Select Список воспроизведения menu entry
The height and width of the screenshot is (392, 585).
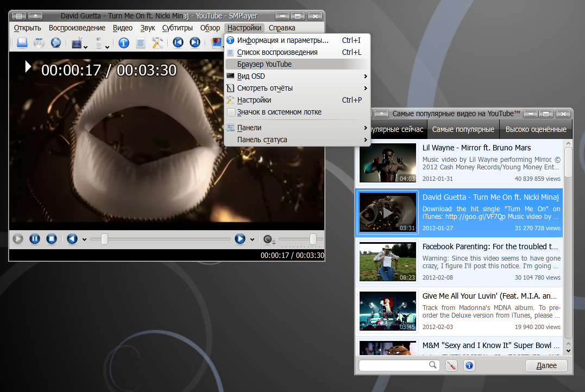click(297, 52)
